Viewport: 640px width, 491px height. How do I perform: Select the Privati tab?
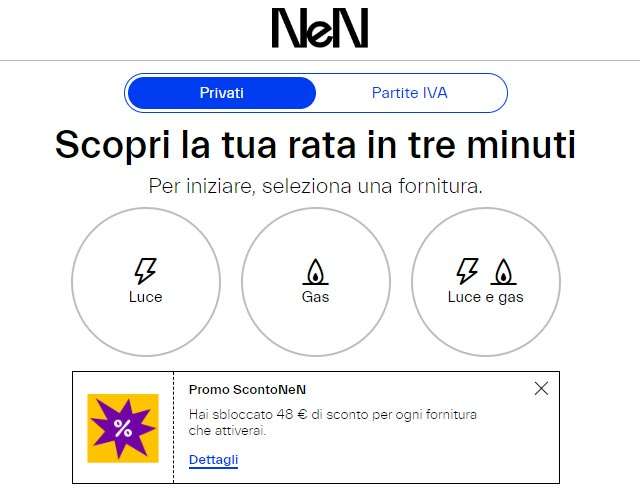click(x=221, y=93)
